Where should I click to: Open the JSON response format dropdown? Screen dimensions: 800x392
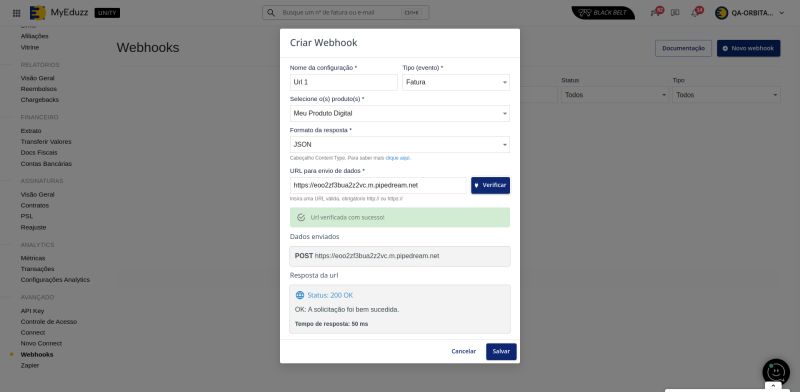tap(399, 144)
